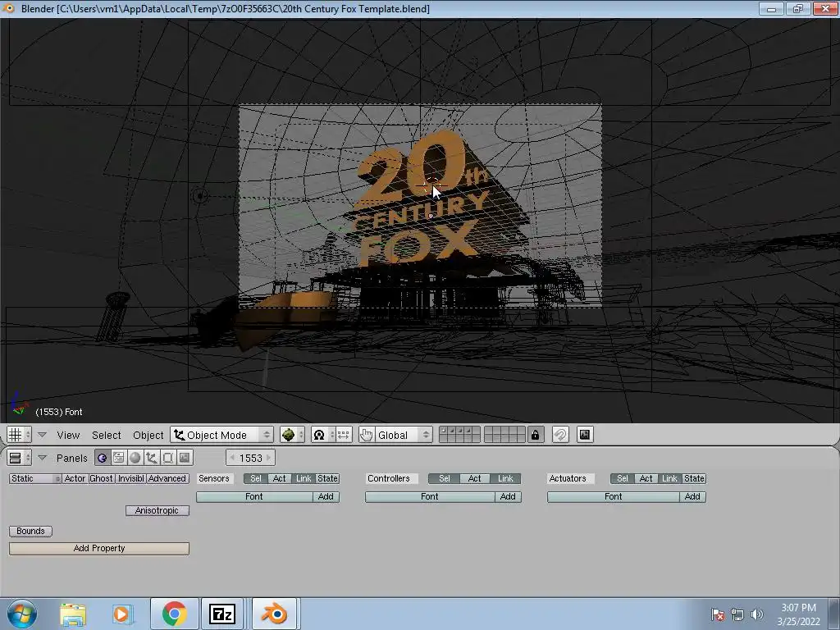Image resolution: width=840 pixels, height=630 pixels.
Task: Click the network tray icon
Action: [737, 614]
